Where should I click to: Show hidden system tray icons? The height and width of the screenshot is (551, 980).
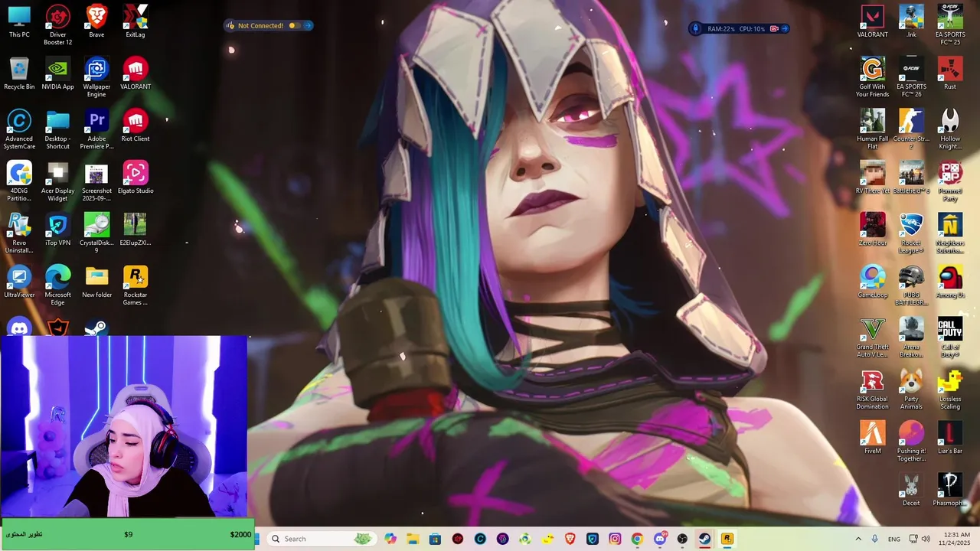[x=857, y=539]
